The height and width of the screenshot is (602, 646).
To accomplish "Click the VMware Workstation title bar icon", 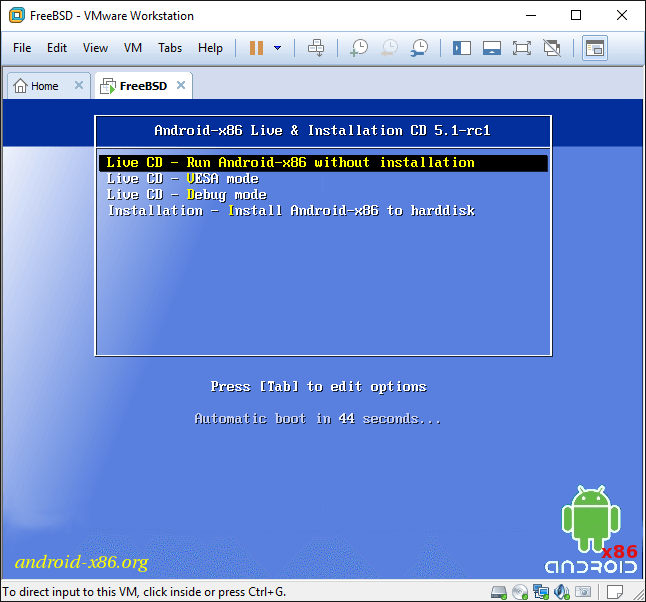I will coord(17,16).
